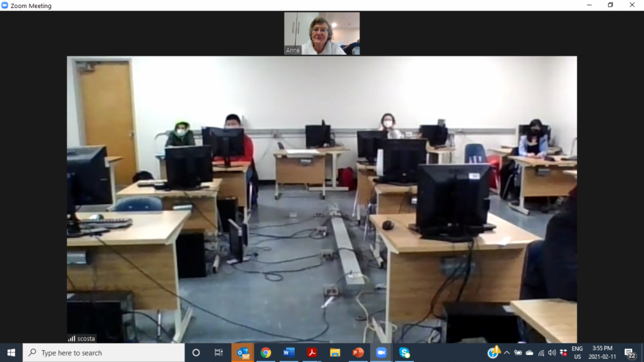
Task: Open the notification center with 22 alerts
Action: click(x=631, y=353)
